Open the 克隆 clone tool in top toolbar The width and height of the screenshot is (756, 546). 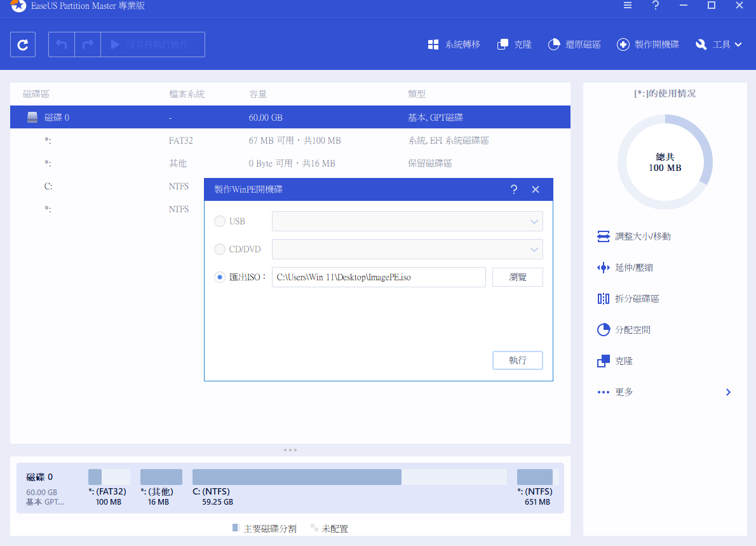point(515,44)
